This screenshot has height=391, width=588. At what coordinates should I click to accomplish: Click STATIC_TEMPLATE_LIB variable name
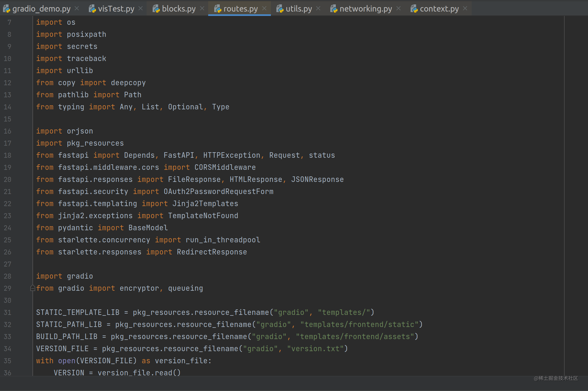coord(78,312)
